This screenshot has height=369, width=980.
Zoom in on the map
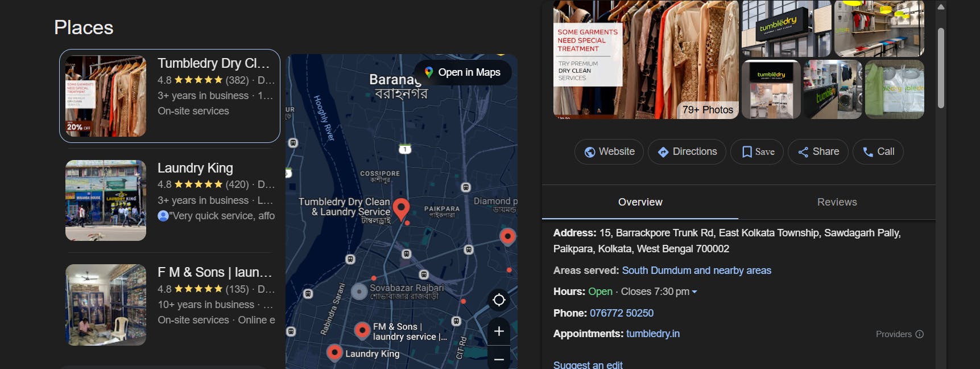pos(499,331)
